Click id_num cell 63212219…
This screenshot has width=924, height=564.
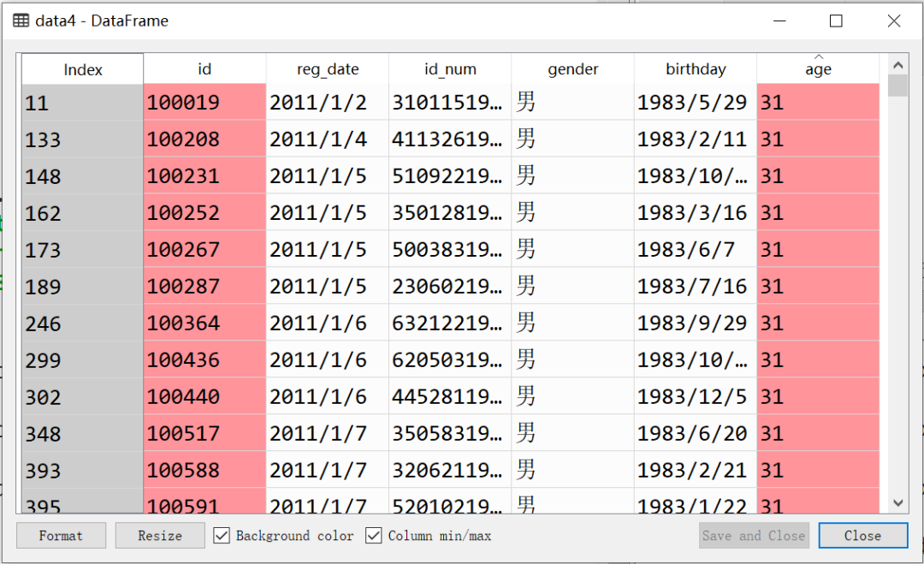pos(450,323)
